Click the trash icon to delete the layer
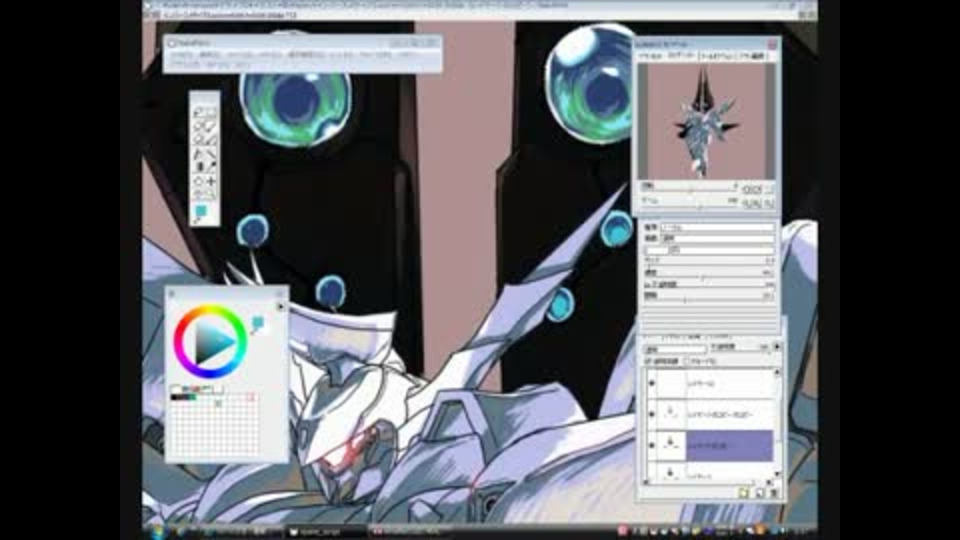The width and height of the screenshot is (960, 540). coord(774,493)
